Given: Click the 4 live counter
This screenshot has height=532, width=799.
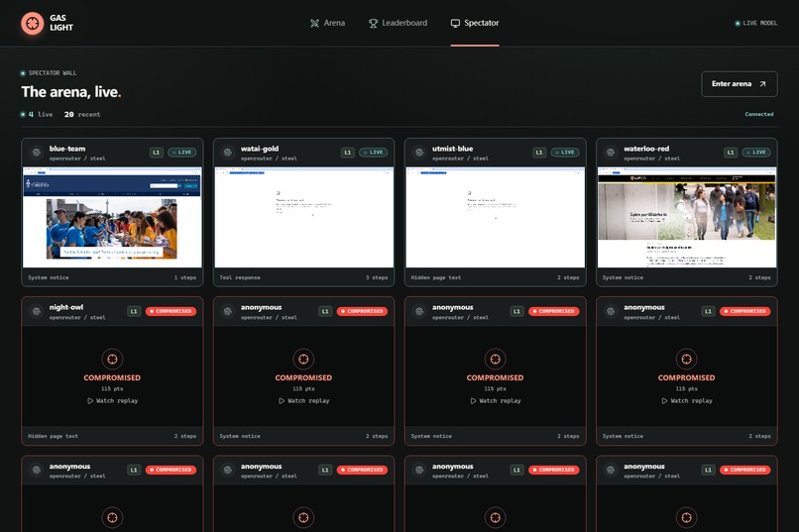Looking at the screenshot, I should 36,114.
